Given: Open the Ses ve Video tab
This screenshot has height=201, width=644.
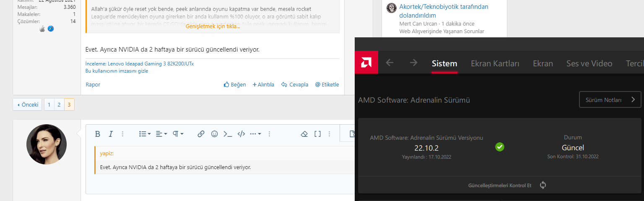Looking at the screenshot, I should point(589,63).
